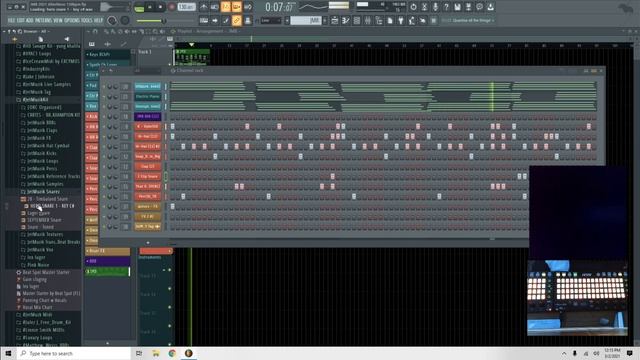Collapse the JetMusik Snares folder
The height and width of the screenshot is (360, 640).
pos(40,191)
